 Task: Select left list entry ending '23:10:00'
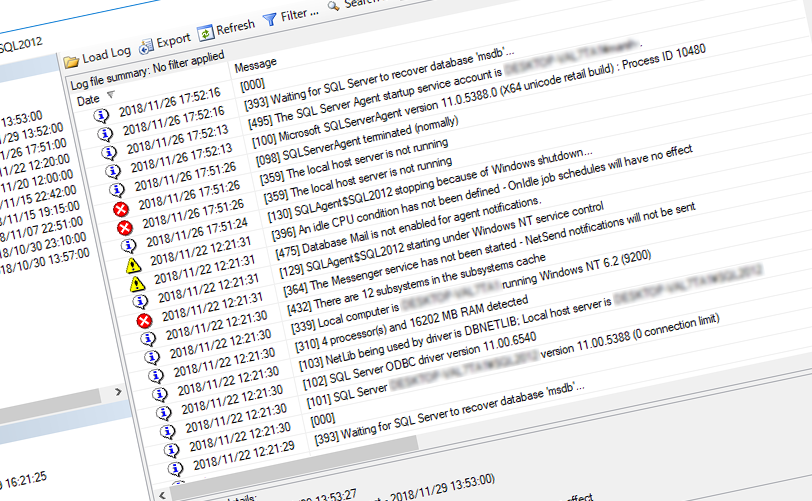coord(42,246)
